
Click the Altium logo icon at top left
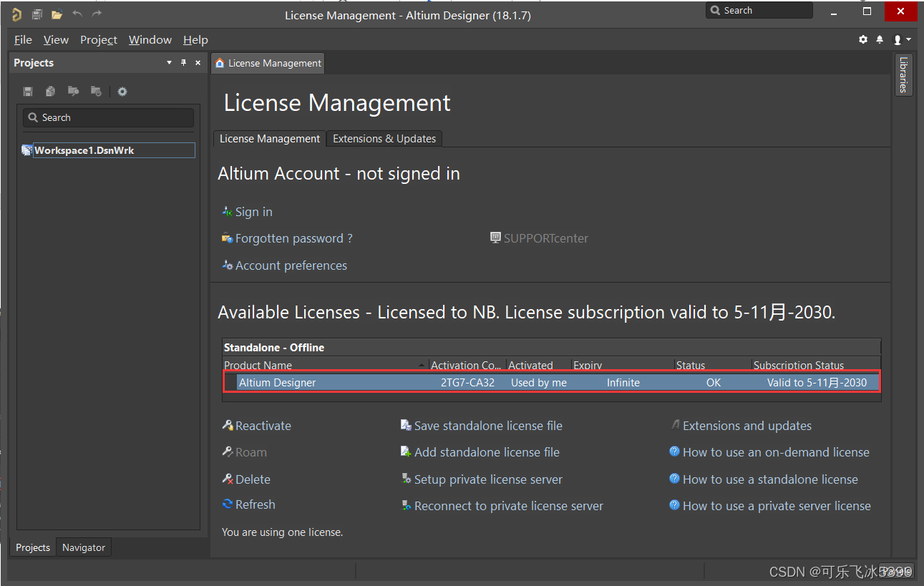point(16,14)
